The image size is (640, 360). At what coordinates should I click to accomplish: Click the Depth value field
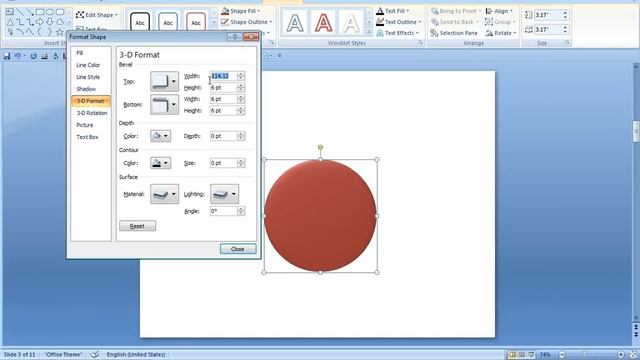[223, 136]
